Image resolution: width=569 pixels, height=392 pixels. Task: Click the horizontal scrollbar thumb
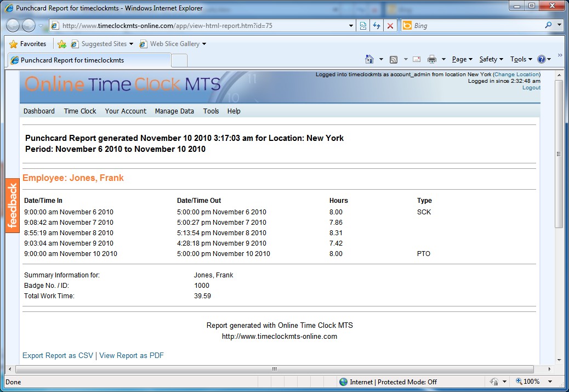point(275,369)
